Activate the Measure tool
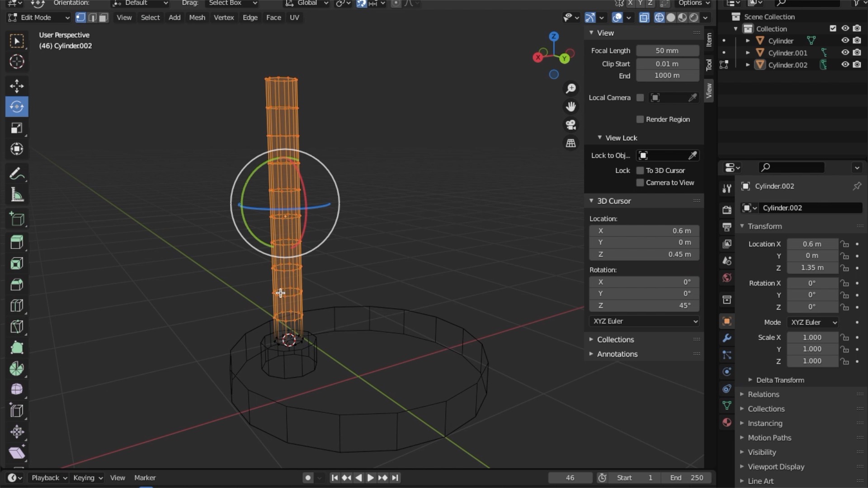868x488 pixels. pos(17,194)
